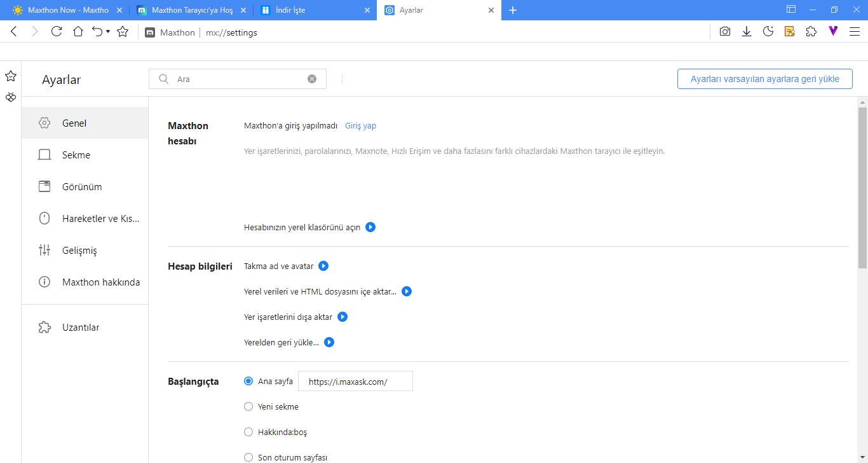Bookmark page with toolbar star icon

tap(123, 31)
